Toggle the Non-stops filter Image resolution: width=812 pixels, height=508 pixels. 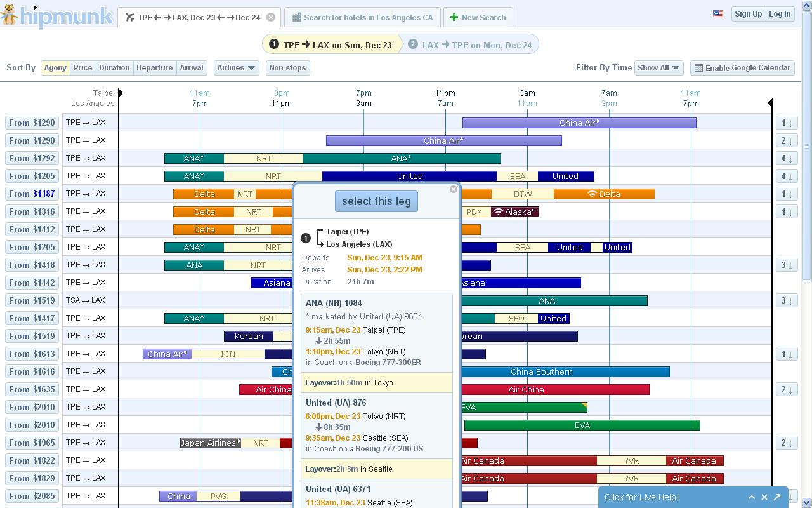pos(287,68)
